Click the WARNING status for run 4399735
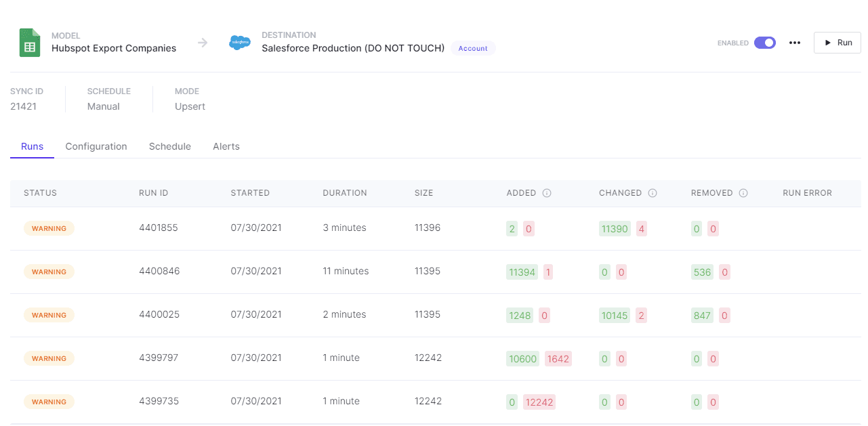The image size is (868, 426). pos(49,402)
